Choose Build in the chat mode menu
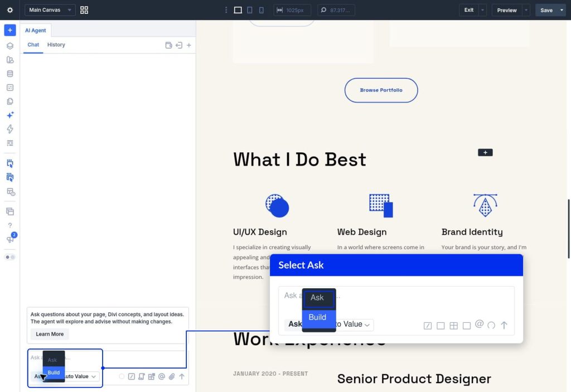This screenshot has height=392, width=571. click(x=54, y=372)
